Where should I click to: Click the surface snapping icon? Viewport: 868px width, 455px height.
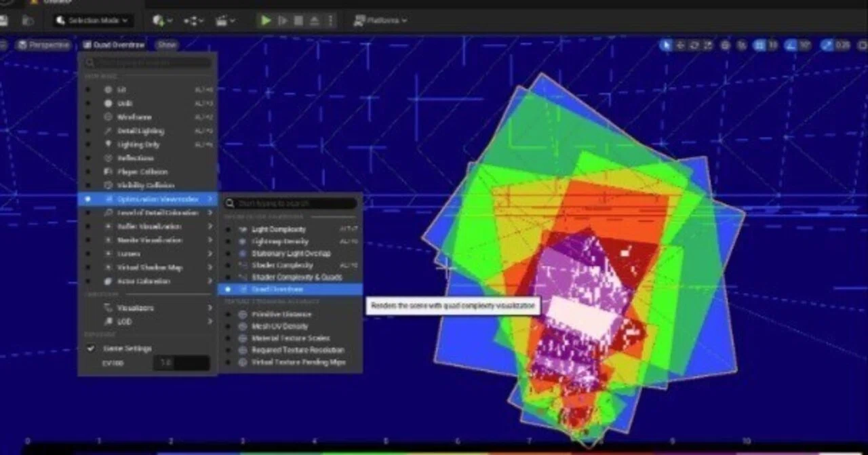click(x=742, y=45)
